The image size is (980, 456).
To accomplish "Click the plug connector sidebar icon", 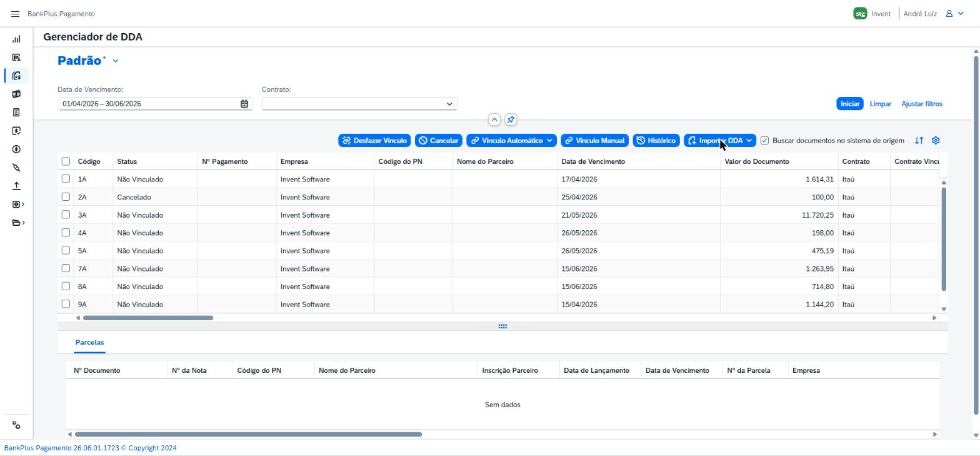I will point(16,168).
